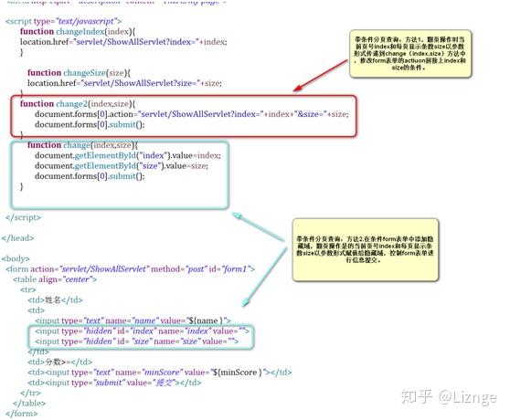This screenshot has height=420, width=510.
Task: Select the location.href line ending with '?index="+index;'
Action: (x=123, y=42)
